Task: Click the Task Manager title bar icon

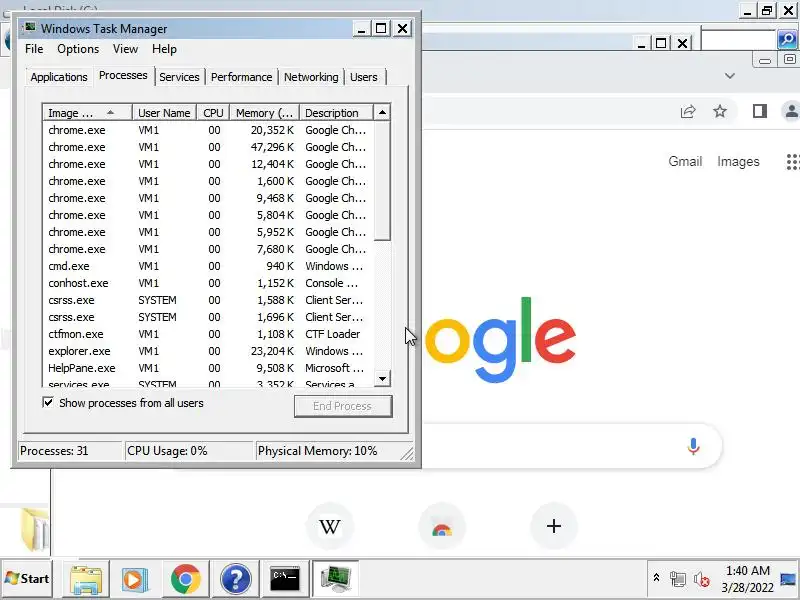Action: pyautogui.click(x=30, y=28)
